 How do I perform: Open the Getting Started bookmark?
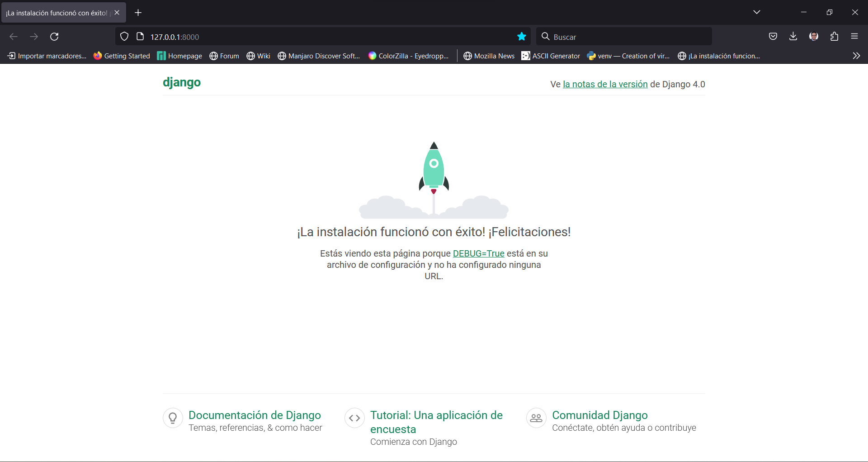(122, 56)
